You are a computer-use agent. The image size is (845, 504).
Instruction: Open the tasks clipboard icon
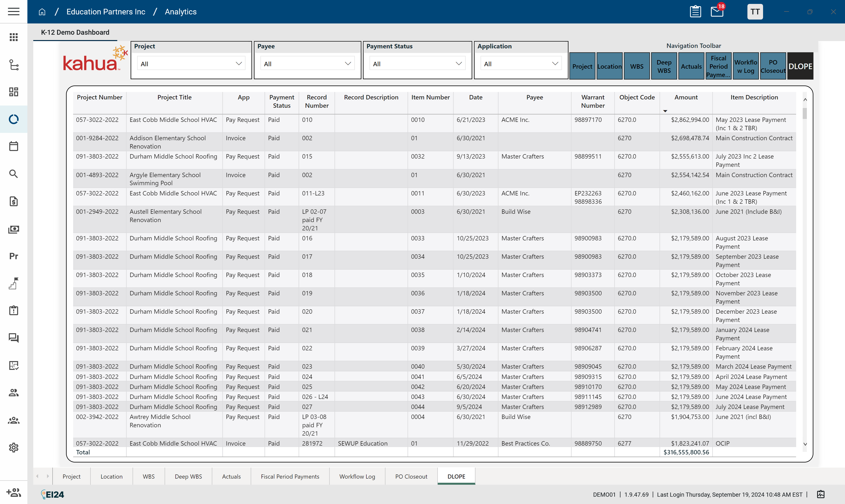(695, 12)
